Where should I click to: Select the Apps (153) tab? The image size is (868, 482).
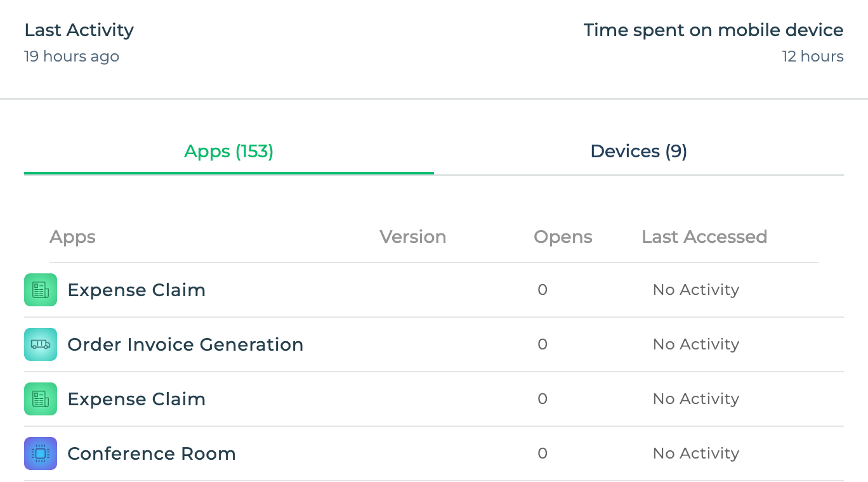click(x=229, y=152)
